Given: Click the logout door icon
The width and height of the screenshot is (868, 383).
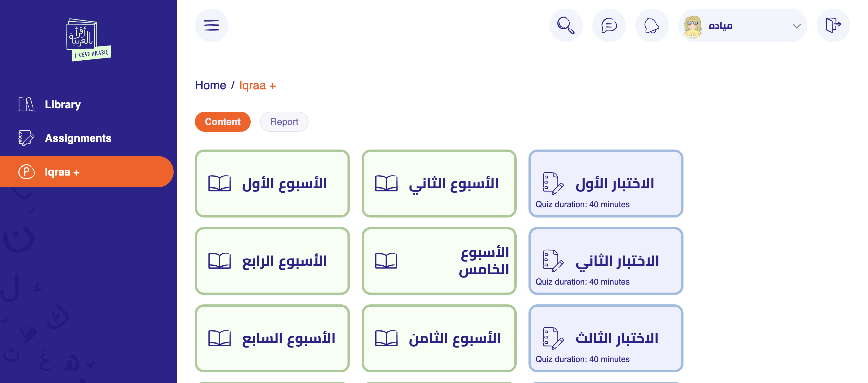Looking at the screenshot, I should point(833,26).
